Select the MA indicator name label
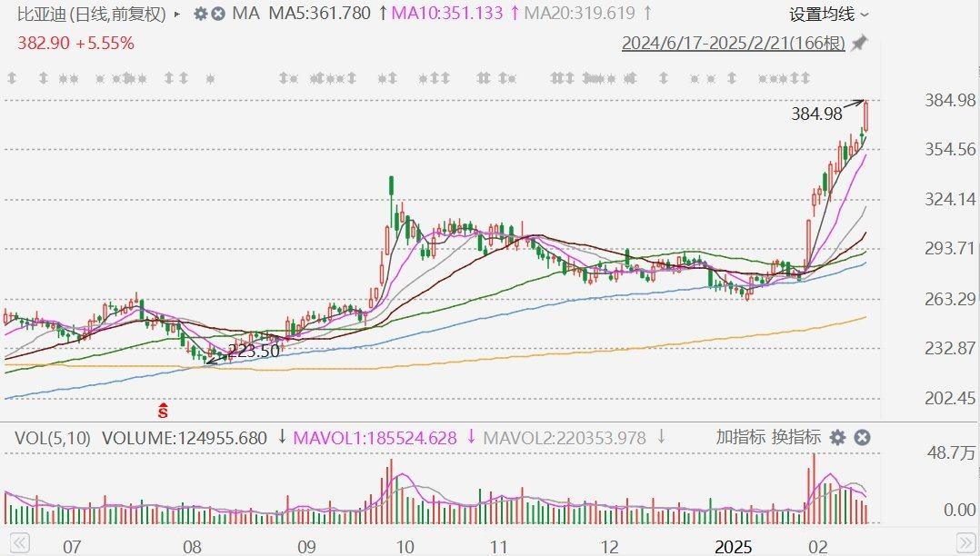Screen dimensions: 980x556 point(245,14)
